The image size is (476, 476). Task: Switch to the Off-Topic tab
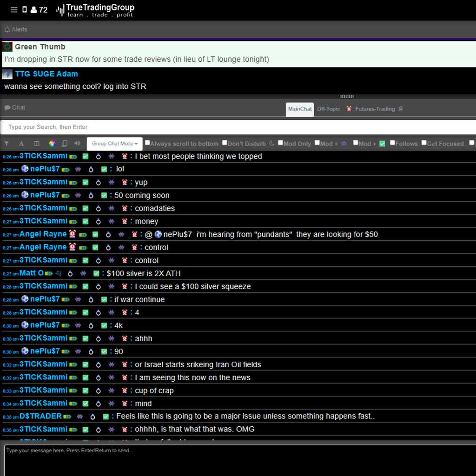(328, 109)
